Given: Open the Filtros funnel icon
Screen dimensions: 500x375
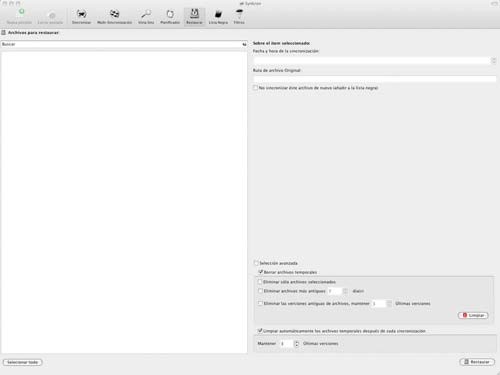Looking at the screenshot, I should (239, 14).
